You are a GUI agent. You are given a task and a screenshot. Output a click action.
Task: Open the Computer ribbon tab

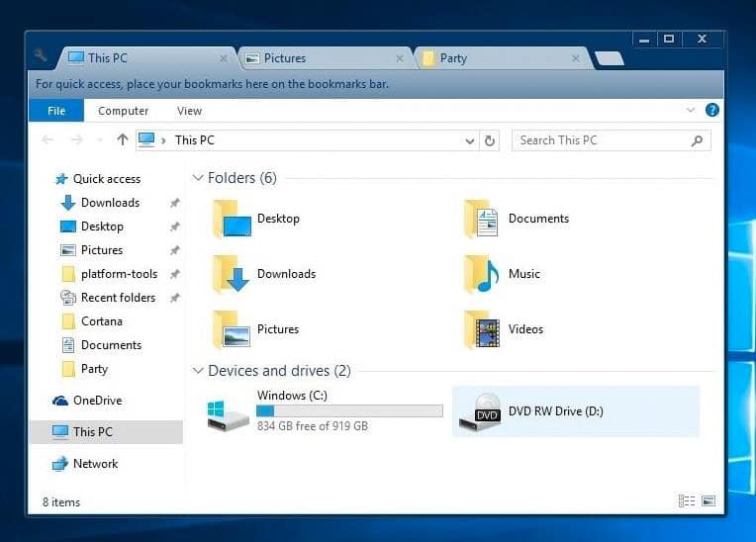click(x=123, y=111)
